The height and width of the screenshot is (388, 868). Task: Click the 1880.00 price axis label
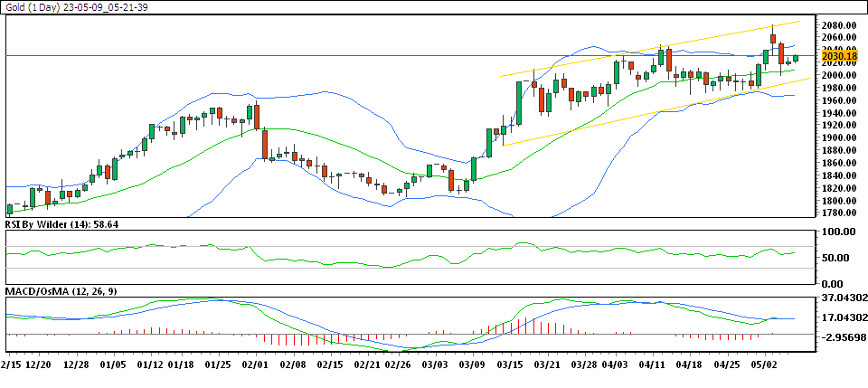pos(840,150)
